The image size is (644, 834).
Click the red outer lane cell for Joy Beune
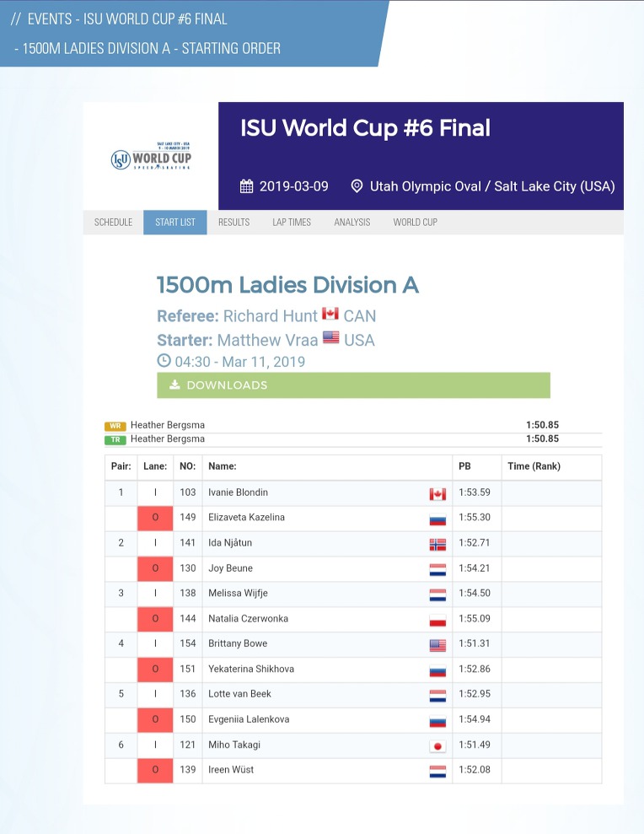click(155, 568)
